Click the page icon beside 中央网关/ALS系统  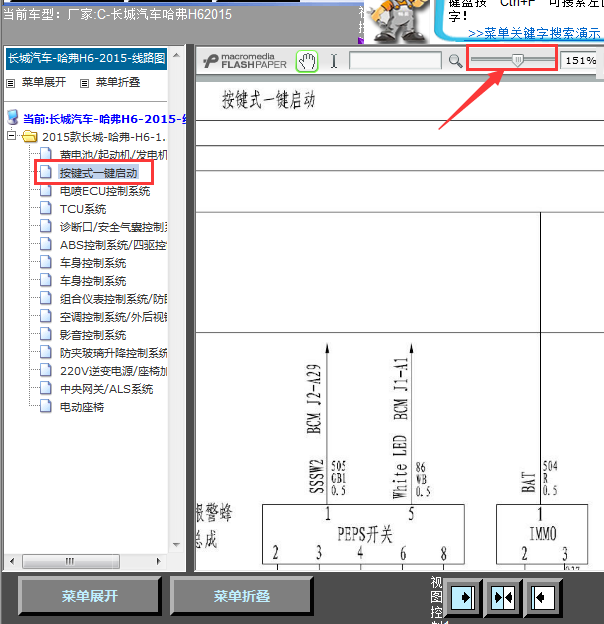coord(46,388)
